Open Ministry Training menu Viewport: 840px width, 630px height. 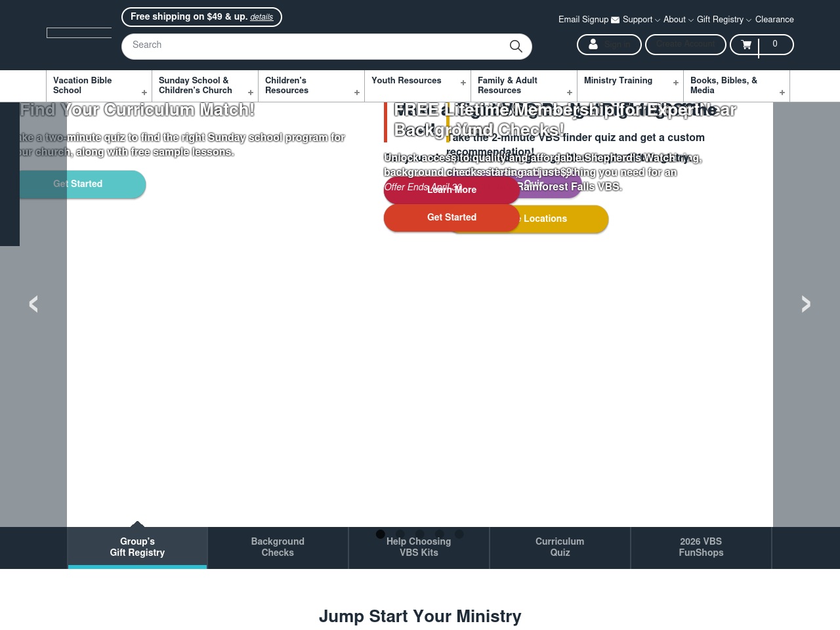(x=630, y=86)
